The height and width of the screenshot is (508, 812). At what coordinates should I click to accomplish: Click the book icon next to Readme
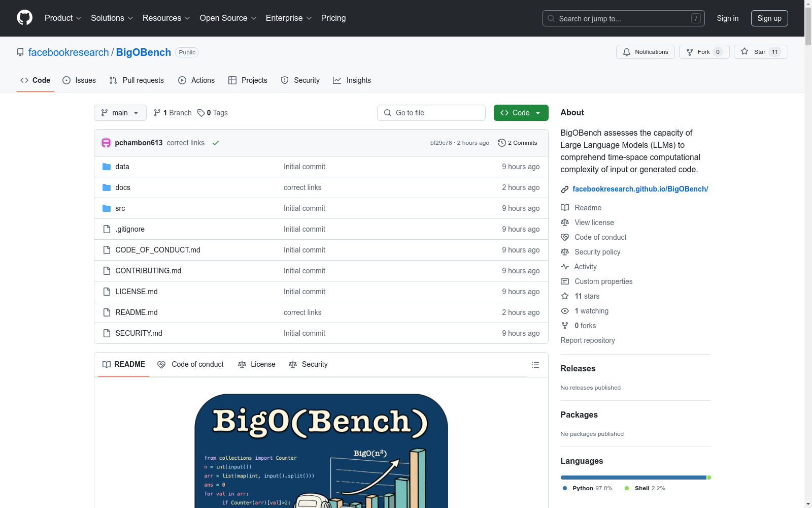(x=565, y=208)
